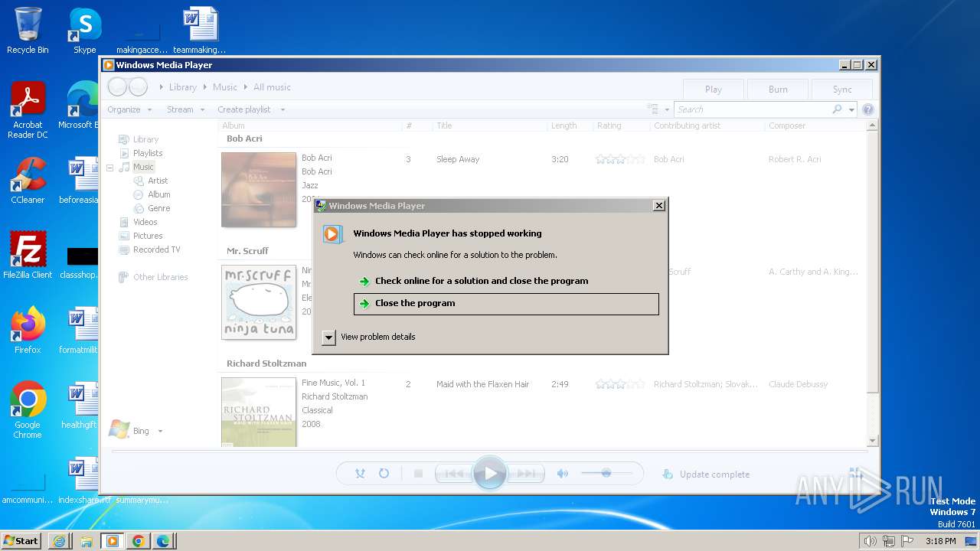Open Windows Explorer folder on taskbar
Image resolution: width=980 pixels, height=551 pixels.
(87, 541)
